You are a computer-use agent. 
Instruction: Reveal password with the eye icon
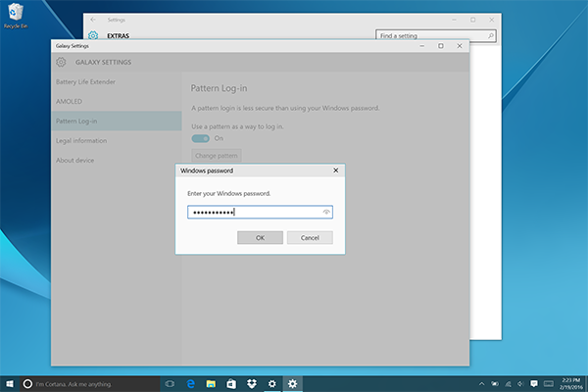pos(326,212)
